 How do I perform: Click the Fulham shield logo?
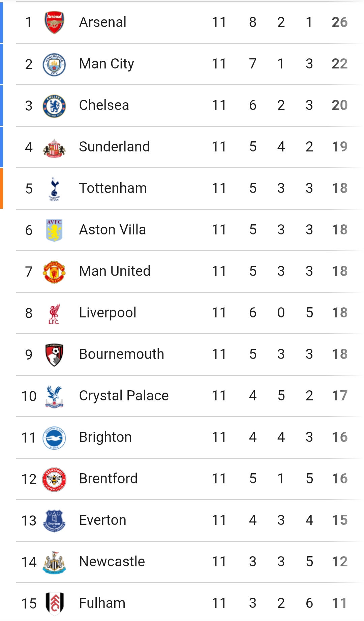click(x=54, y=603)
